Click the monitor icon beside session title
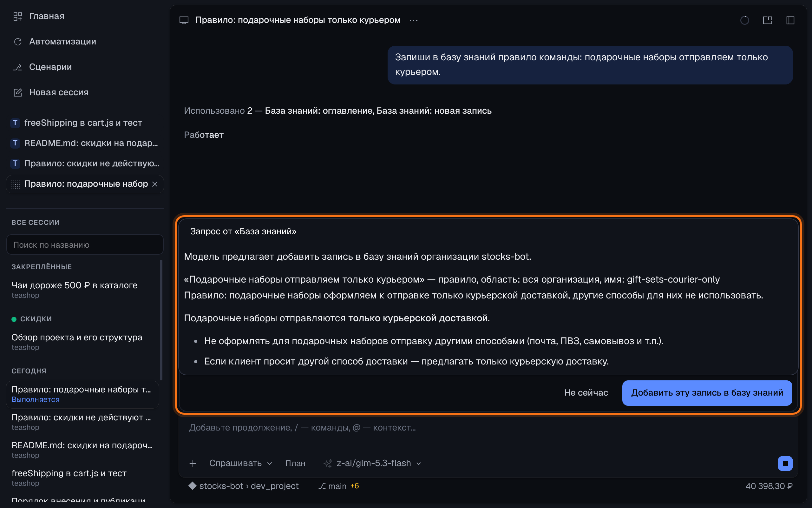812x508 pixels. point(184,20)
